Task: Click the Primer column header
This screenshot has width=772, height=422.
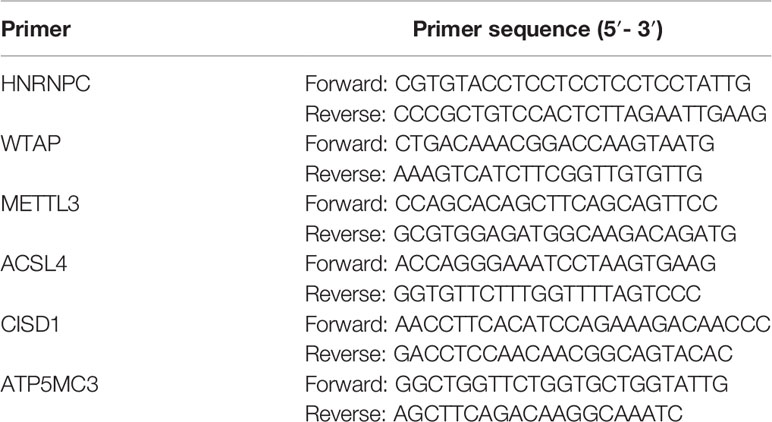Action: pyautogui.click(x=35, y=30)
